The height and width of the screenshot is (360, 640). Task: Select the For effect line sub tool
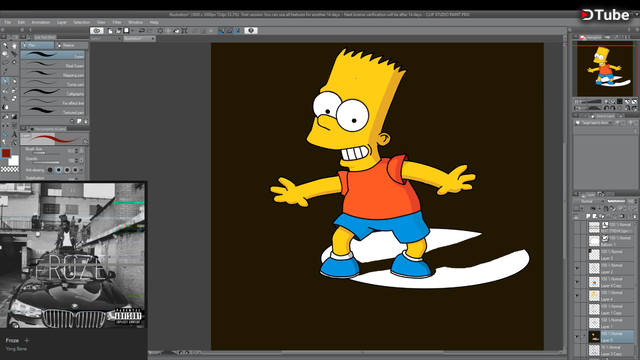pos(52,102)
